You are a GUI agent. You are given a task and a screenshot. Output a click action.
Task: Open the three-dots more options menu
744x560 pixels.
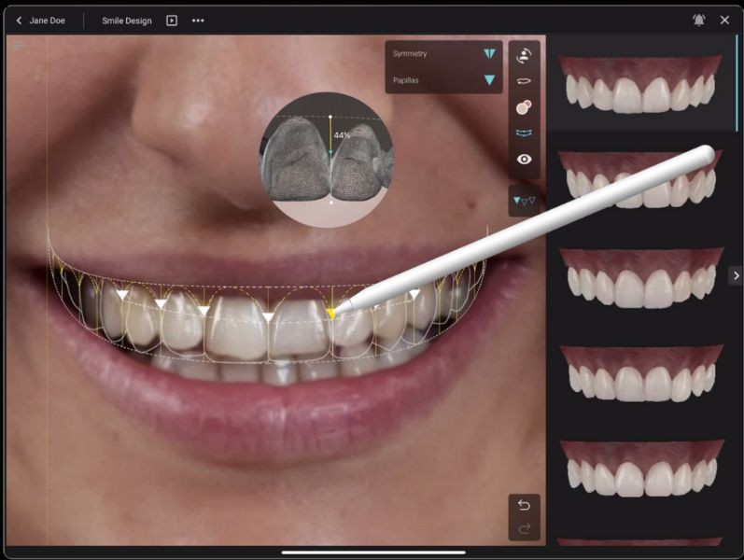click(198, 21)
